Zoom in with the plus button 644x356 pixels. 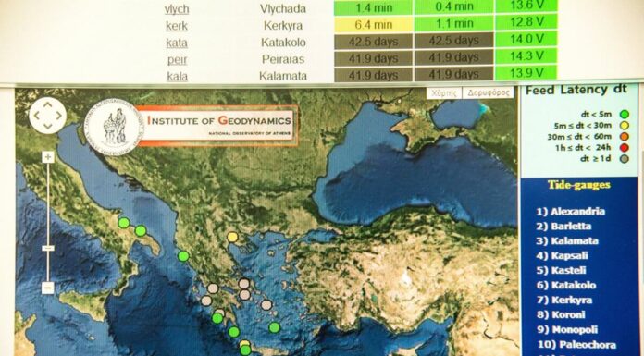(48, 157)
